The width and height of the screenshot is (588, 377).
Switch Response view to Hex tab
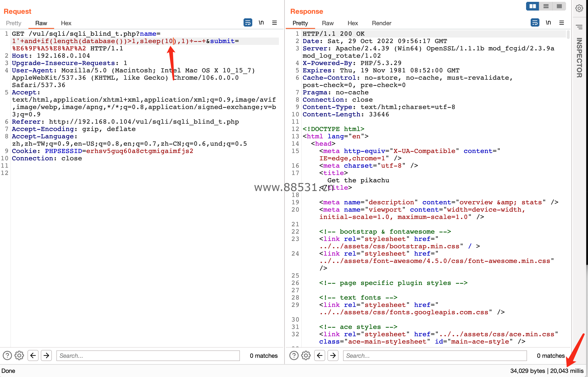(x=353, y=23)
